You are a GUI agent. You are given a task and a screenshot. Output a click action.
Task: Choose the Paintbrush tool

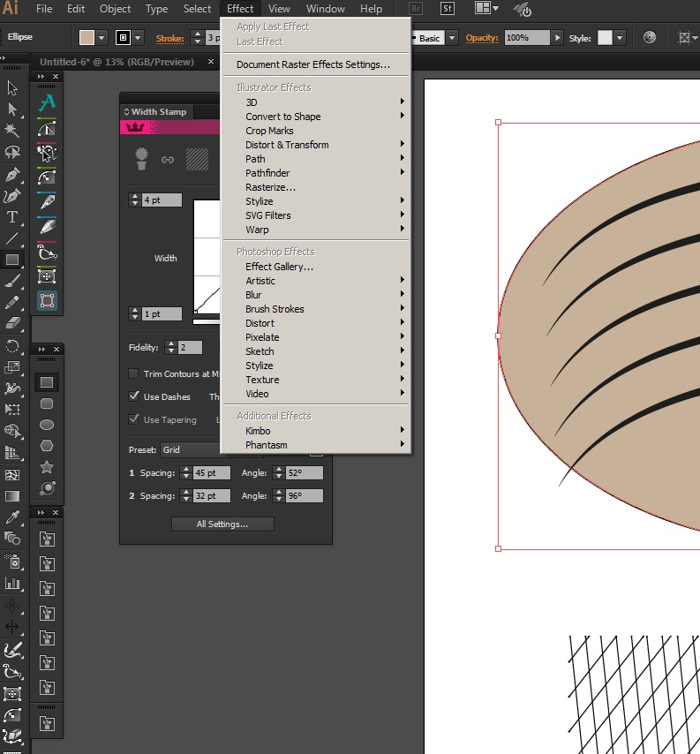(x=12, y=282)
